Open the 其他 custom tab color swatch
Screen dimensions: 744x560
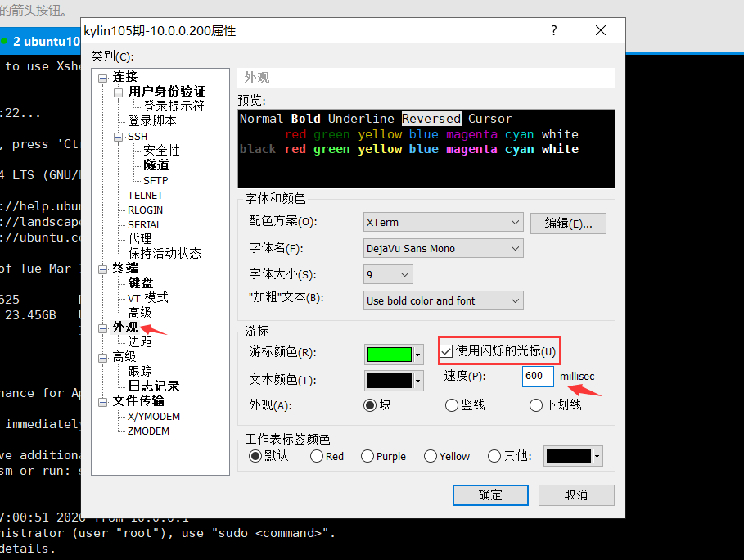coord(573,456)
